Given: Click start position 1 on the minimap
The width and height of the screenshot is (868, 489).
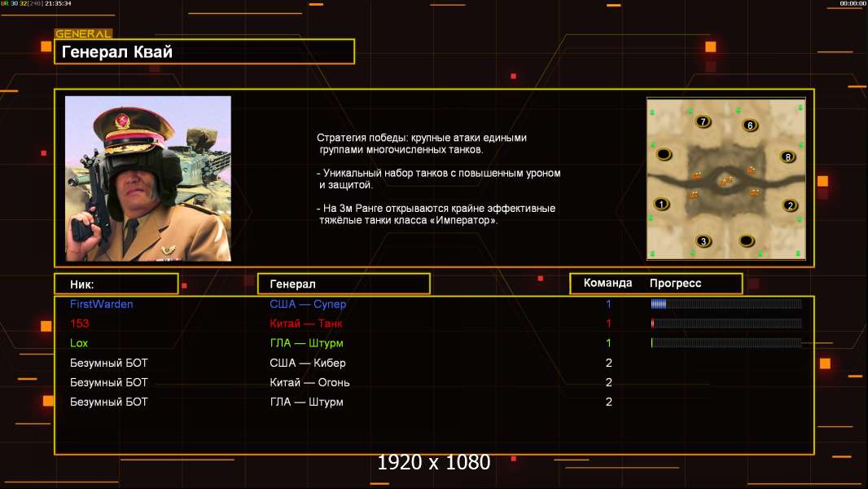Looking at the screenshot, I should click(661, 204).
